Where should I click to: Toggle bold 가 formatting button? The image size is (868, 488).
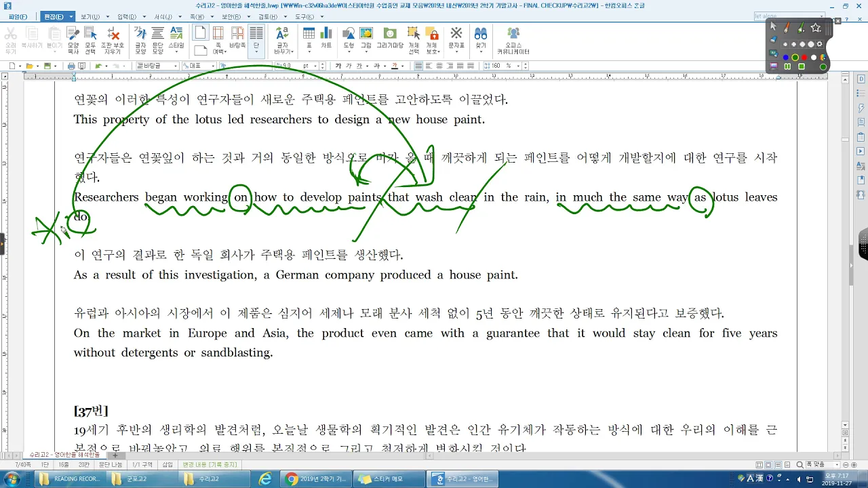(338, 66)
